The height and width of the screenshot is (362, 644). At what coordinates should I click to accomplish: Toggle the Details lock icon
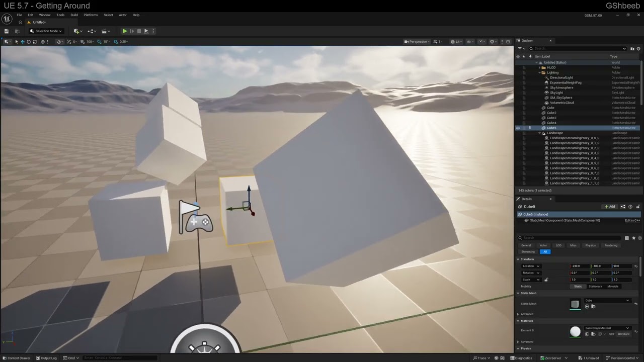point(638,207)
